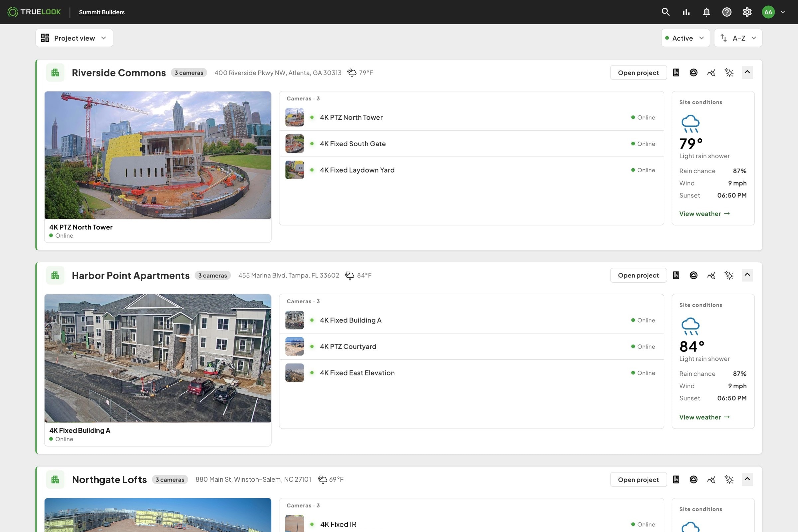The image size is (798, 532).
Task: Open the Active status filter dropdown
Action: [x=685, y=38]
